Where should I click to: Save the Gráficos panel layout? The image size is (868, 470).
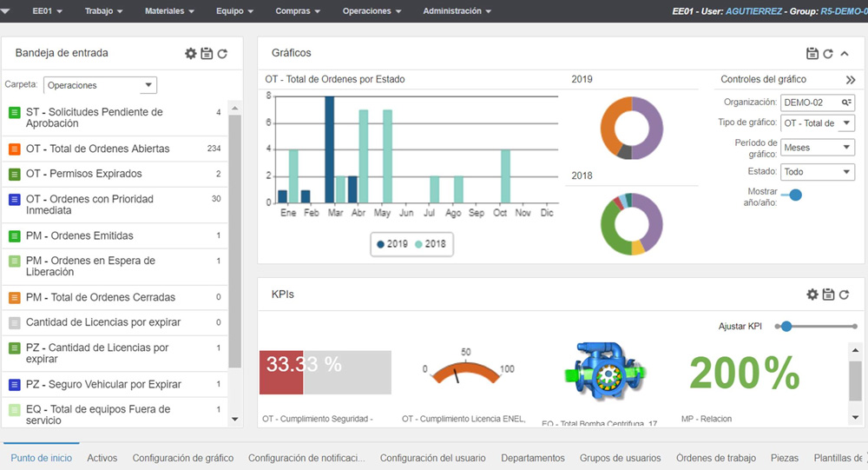tap(812, 53)
